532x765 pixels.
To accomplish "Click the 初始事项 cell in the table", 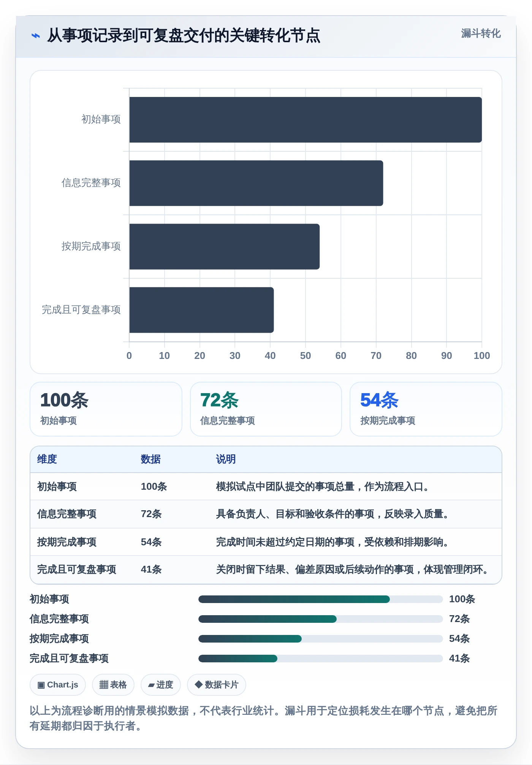I will click(x=57, y=487).
